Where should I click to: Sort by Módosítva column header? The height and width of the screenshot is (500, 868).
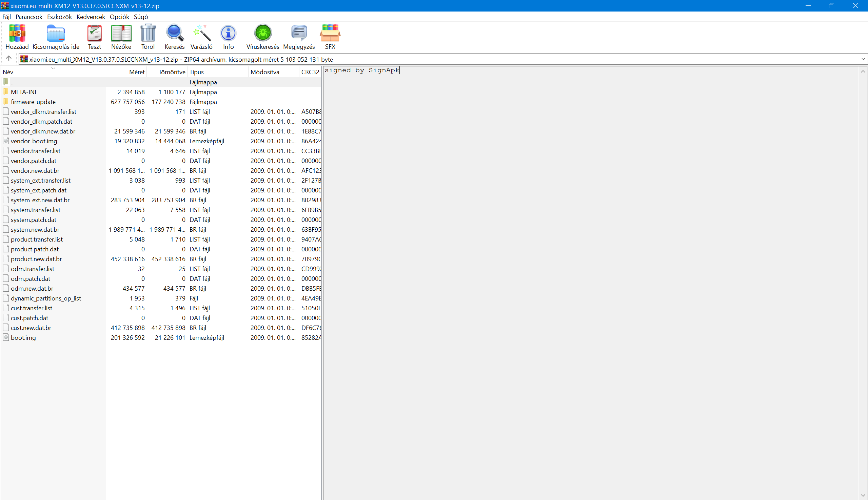tap(274, 72)
